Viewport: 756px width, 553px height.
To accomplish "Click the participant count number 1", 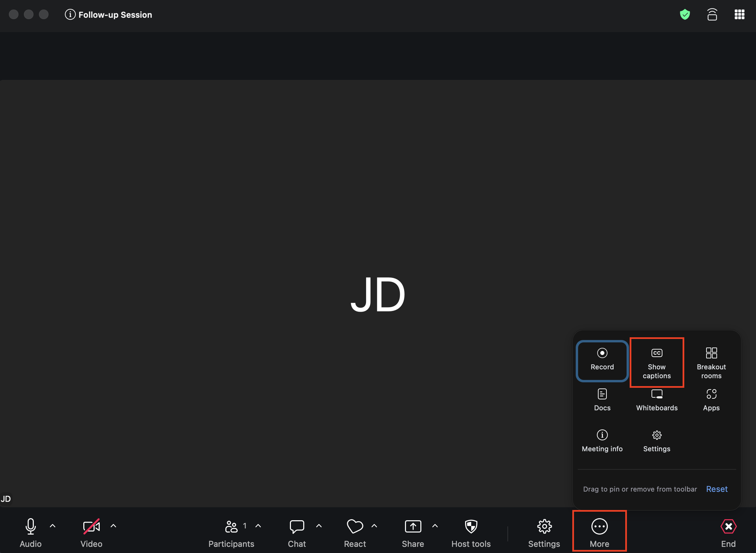I will tap(244, 526).
